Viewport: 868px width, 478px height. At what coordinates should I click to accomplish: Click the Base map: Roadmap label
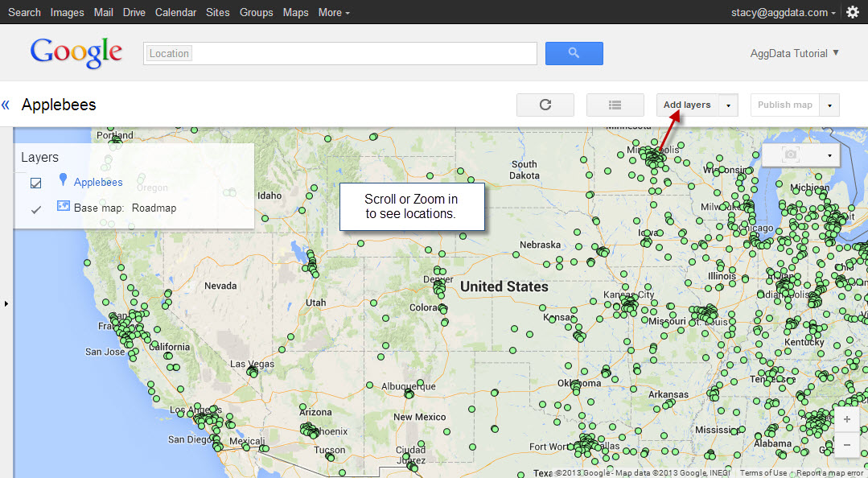tap(125, 208)
